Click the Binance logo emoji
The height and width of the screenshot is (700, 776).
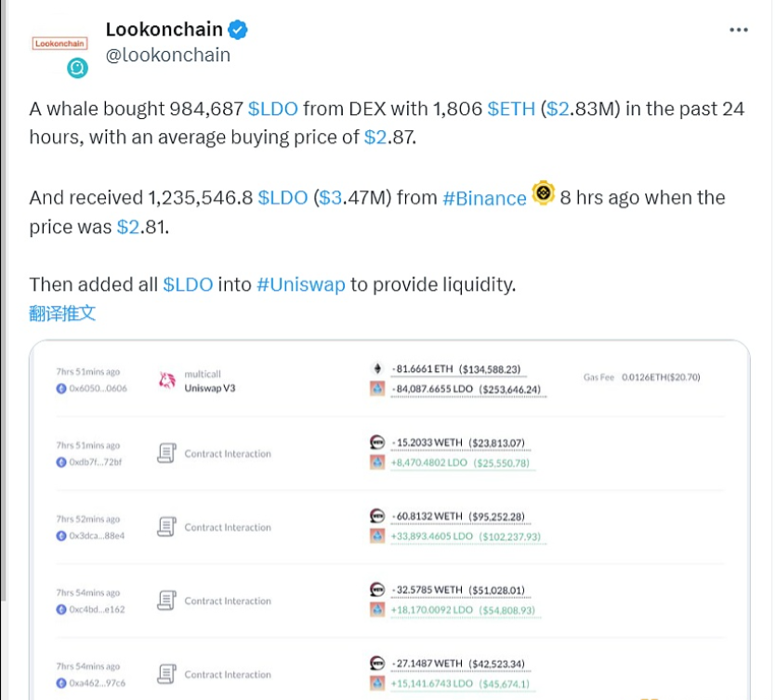coord(544,194)
